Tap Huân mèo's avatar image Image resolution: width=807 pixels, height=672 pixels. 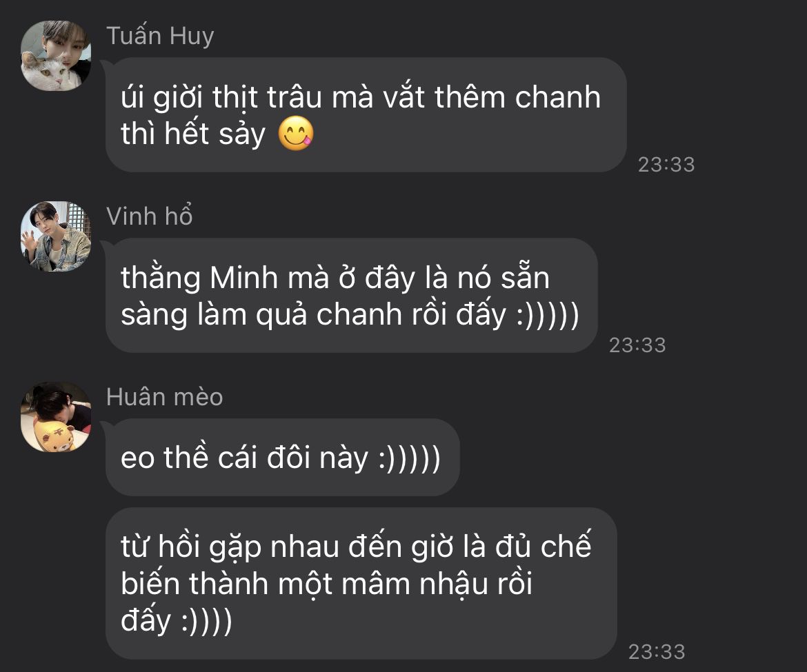pos(56,416)
